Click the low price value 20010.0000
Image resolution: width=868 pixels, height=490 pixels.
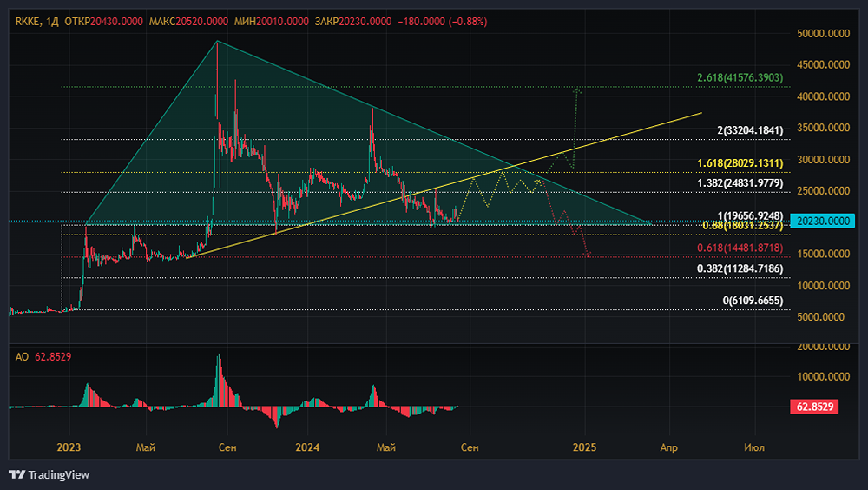coord(282,22)
